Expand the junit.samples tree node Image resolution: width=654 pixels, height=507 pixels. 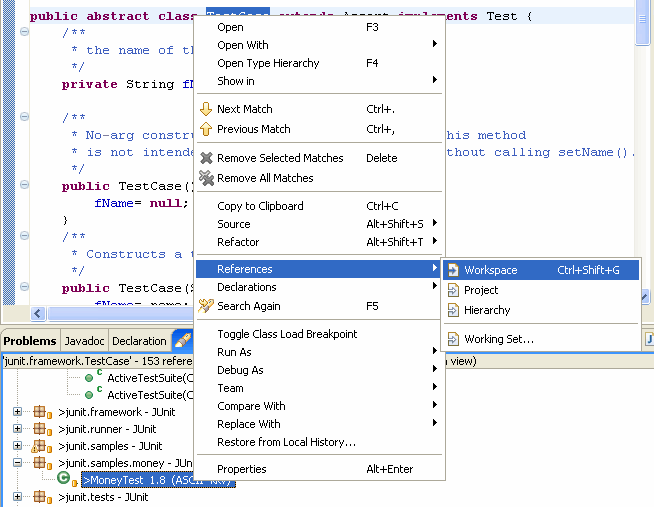coord(17,446)
